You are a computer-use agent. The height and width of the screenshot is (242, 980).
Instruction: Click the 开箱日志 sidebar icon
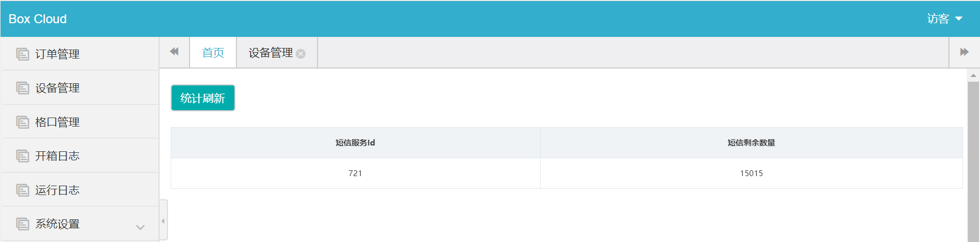[23, 156]
